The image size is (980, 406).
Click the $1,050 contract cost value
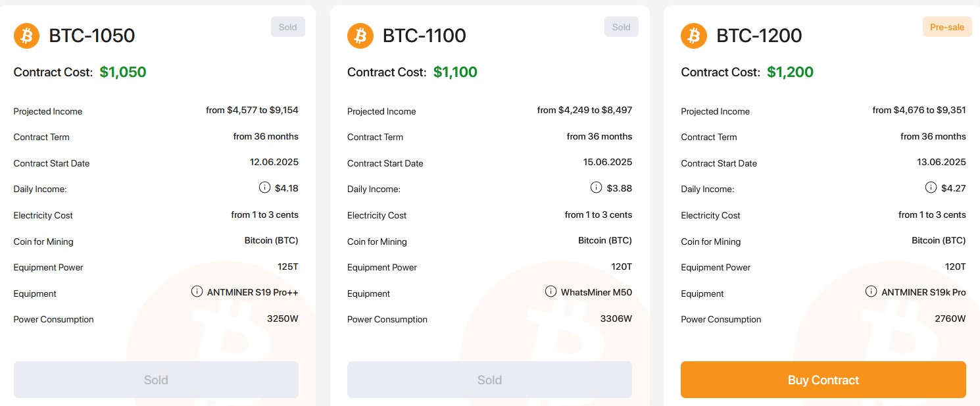[123, 72]
